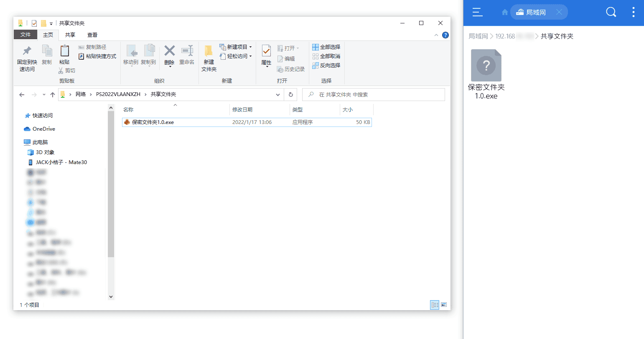Switch to details view icon in status bar
The width and height of the screenshot is (644, 339).
click(x=435, y=305)
